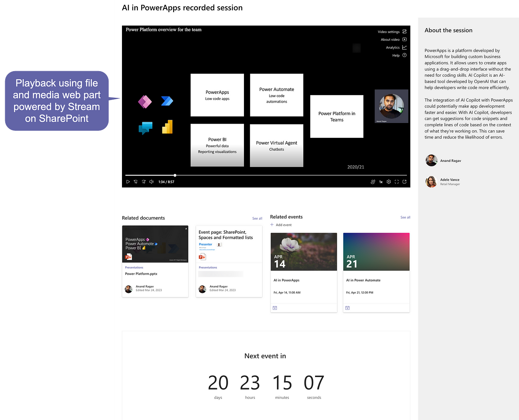Open Anand Ragav profile in sidebar

click(450, 161)
